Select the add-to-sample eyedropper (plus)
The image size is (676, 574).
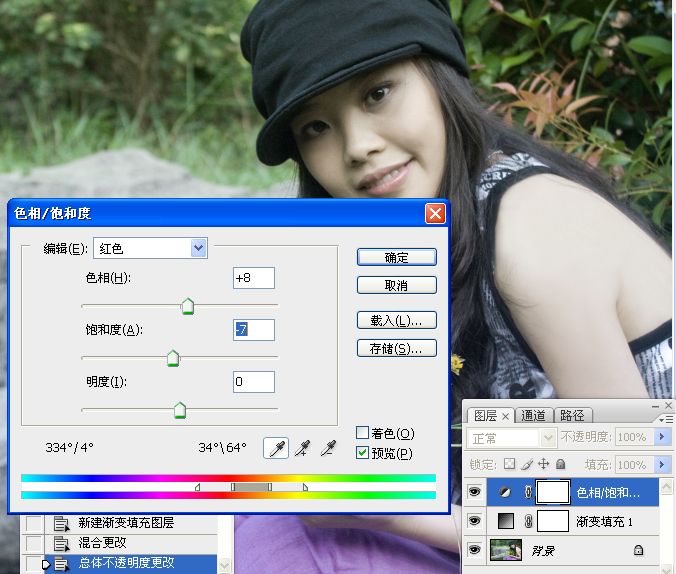303,449
